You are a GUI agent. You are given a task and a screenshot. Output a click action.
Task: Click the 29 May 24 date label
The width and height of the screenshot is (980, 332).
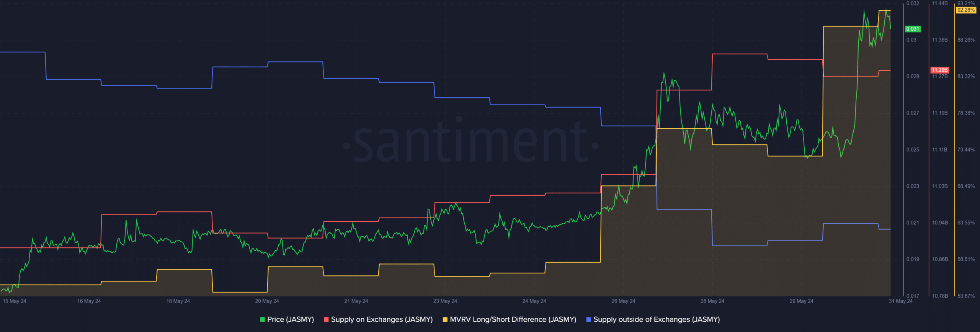(801, 301)
